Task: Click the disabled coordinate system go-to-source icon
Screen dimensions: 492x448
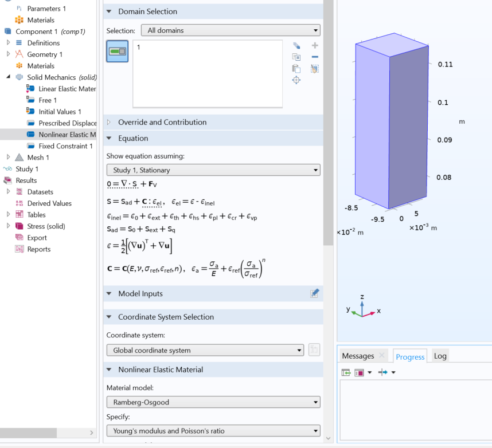Action: [x=314, y=349]
